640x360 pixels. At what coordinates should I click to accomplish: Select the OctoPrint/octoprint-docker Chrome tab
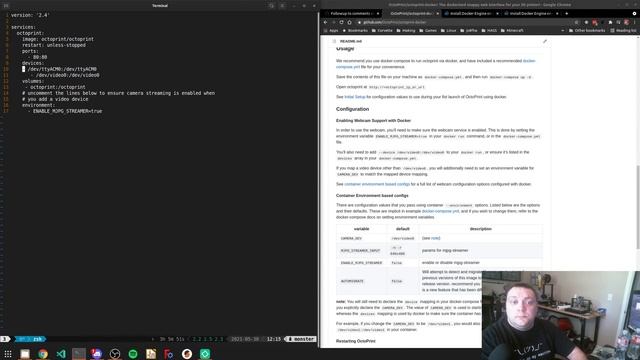click(411, 13)
